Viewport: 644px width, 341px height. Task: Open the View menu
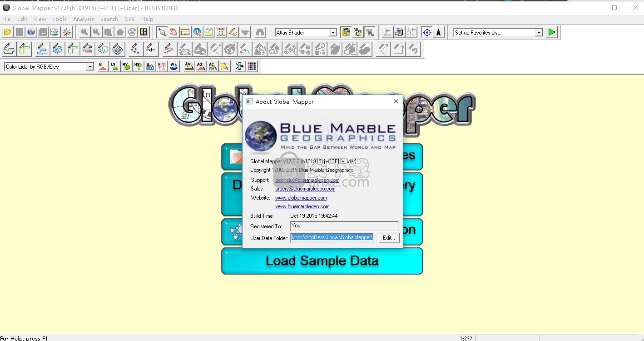click(40, 19)
